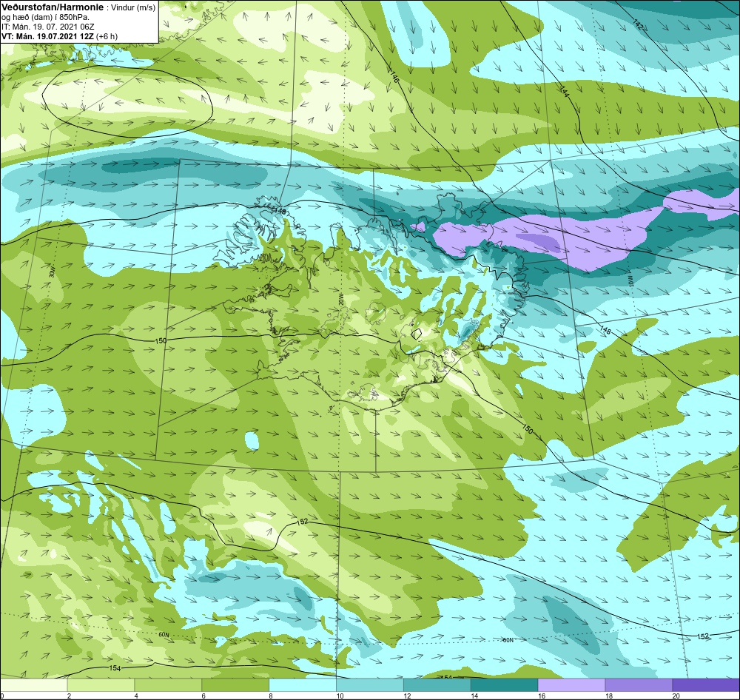740x700 pixels.
Task: Click the oval closed contour in the northwest
Action: click(x=127, y=101)
